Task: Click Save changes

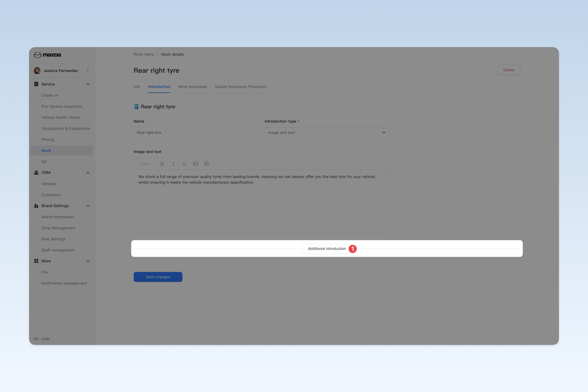Action: [158, 277]
